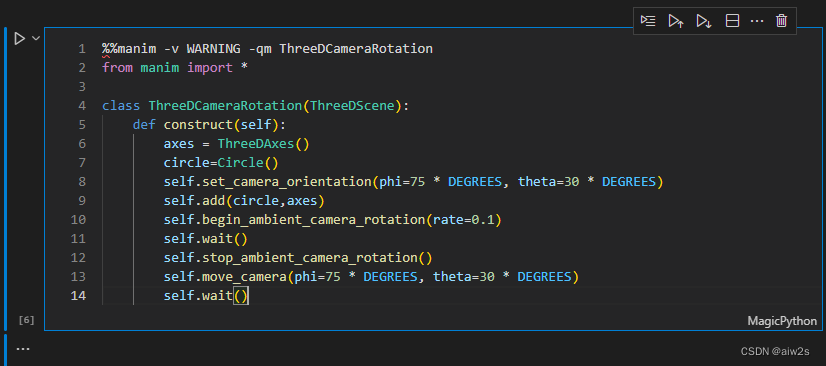Click 'theta=30' on line 13
The image size is (826, 366).
point(464,276)
